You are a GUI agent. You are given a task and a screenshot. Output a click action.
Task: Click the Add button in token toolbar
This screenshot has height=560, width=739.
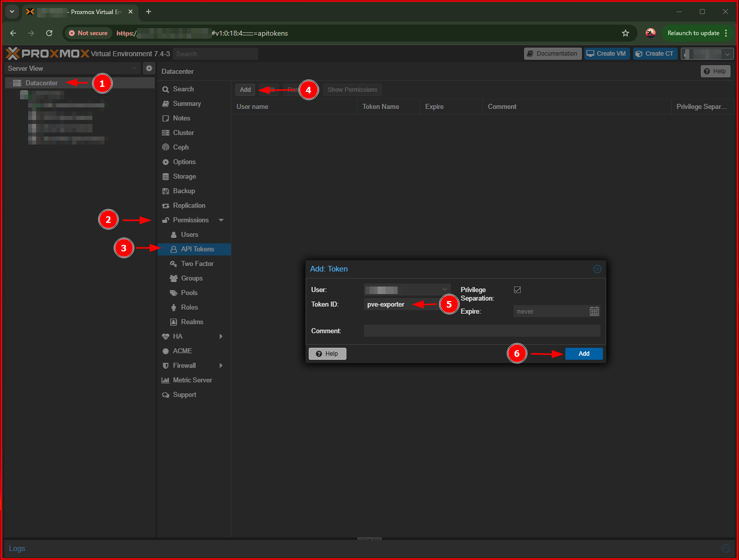tap(245, 90)
